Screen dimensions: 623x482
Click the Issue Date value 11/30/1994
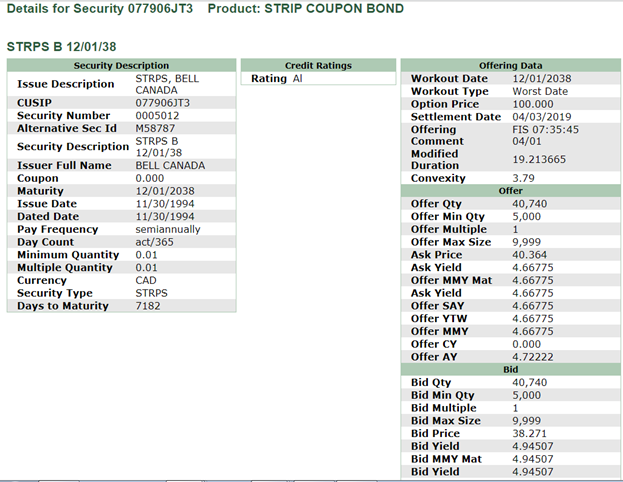[165, 203]
